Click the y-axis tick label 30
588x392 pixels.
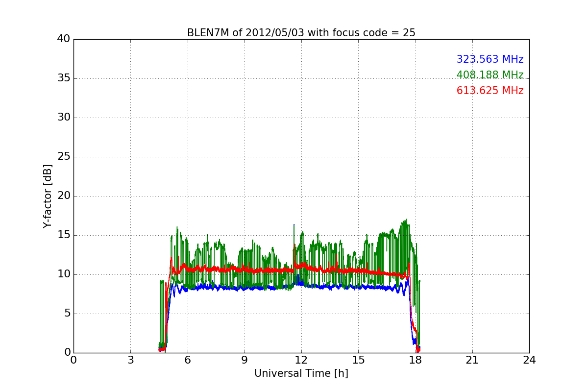(63, 118)
